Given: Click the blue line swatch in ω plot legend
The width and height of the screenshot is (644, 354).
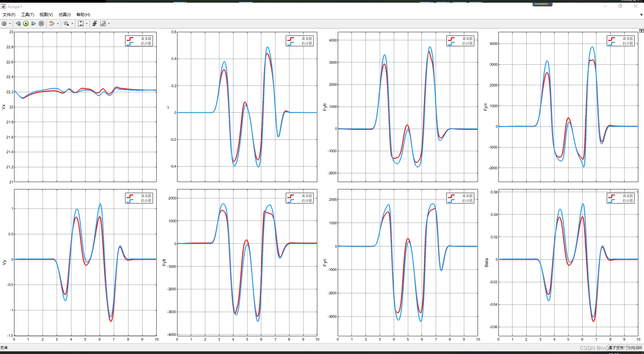Looking at the screenshot, I should [291, 44].
